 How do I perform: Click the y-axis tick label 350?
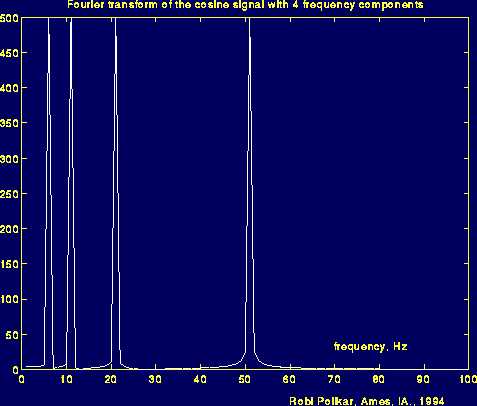[9, 123]
